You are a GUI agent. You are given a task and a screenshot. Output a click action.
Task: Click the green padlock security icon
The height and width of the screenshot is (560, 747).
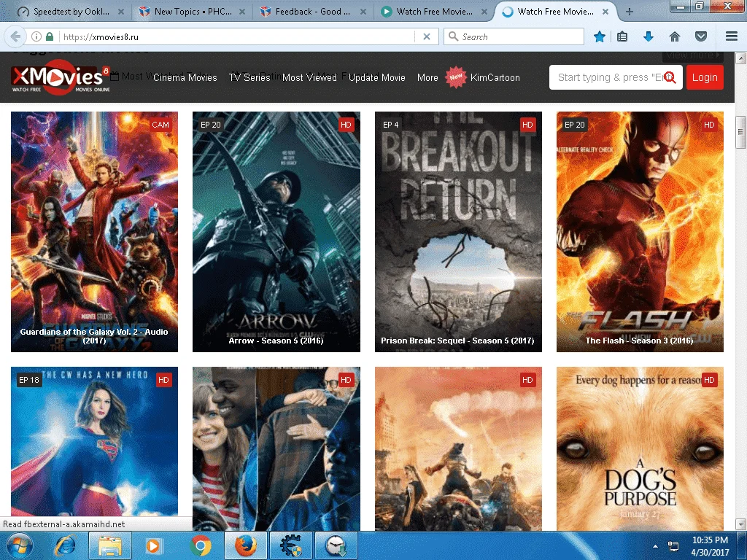(50, 36)
